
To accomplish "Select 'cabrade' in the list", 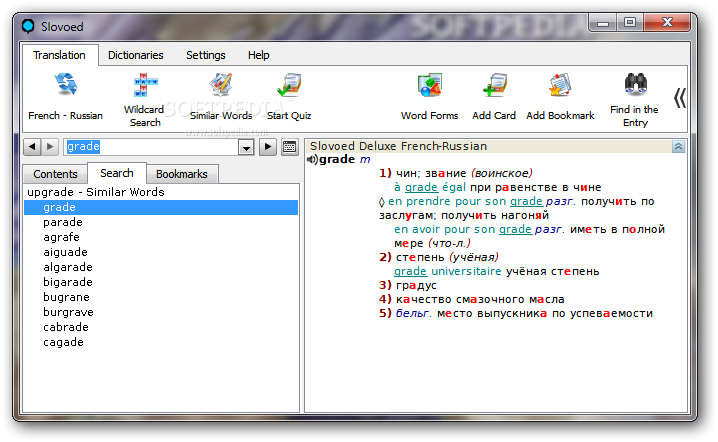I will point(66,327).
